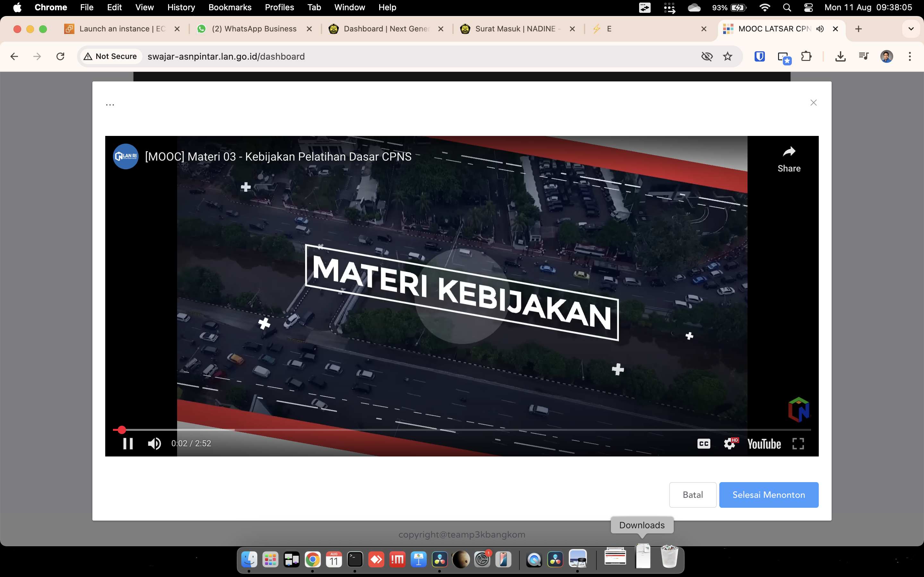Mute the video volume speaker icon

pyautogui.click(x=154, y=443)
